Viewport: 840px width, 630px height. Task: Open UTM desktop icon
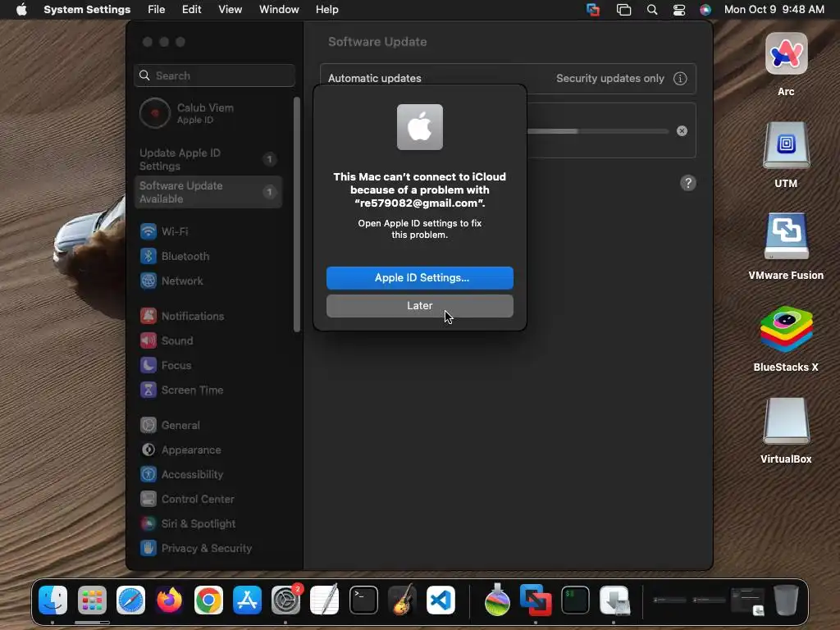point(786,146)
